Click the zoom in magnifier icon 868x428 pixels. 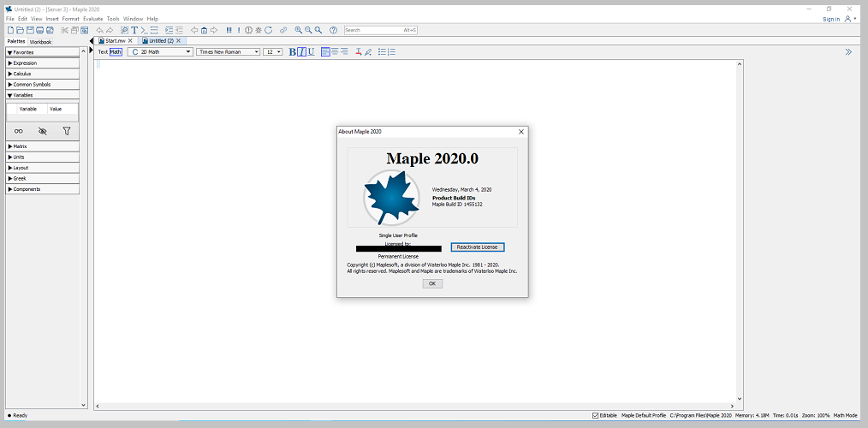click(x=299, y=30)
